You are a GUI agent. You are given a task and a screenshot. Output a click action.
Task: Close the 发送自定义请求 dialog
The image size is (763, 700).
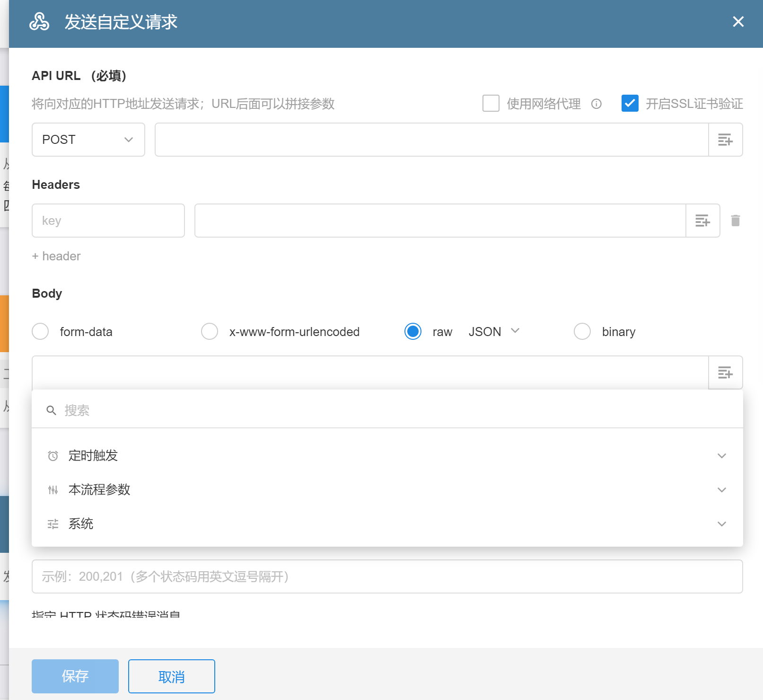coord(738,22)
